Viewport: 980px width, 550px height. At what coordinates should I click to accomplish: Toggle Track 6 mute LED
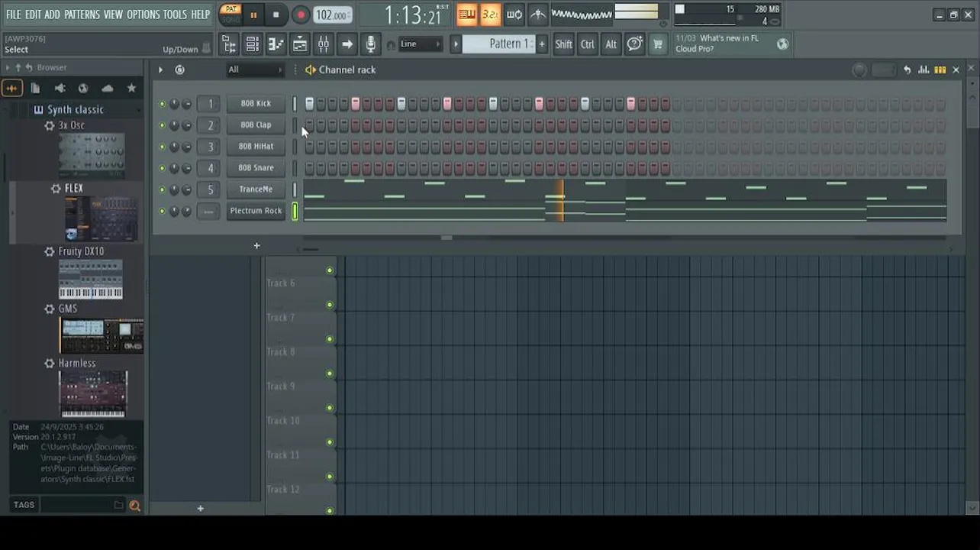(x=330, y=305)
